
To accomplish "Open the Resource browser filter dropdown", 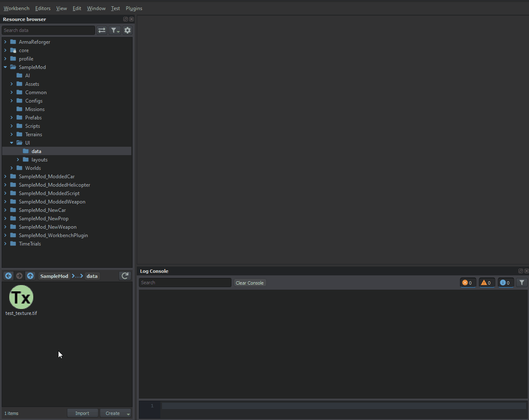I will (x=115, y=30).
